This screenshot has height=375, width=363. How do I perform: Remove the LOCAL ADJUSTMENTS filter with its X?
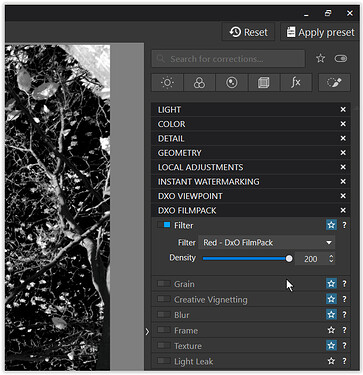343,167
